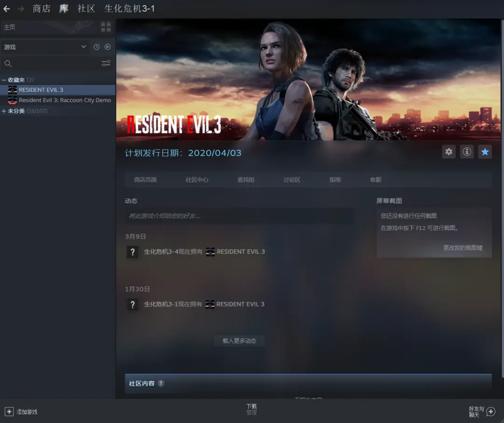Open 下载 管理 downloads manager

point(252,409)
